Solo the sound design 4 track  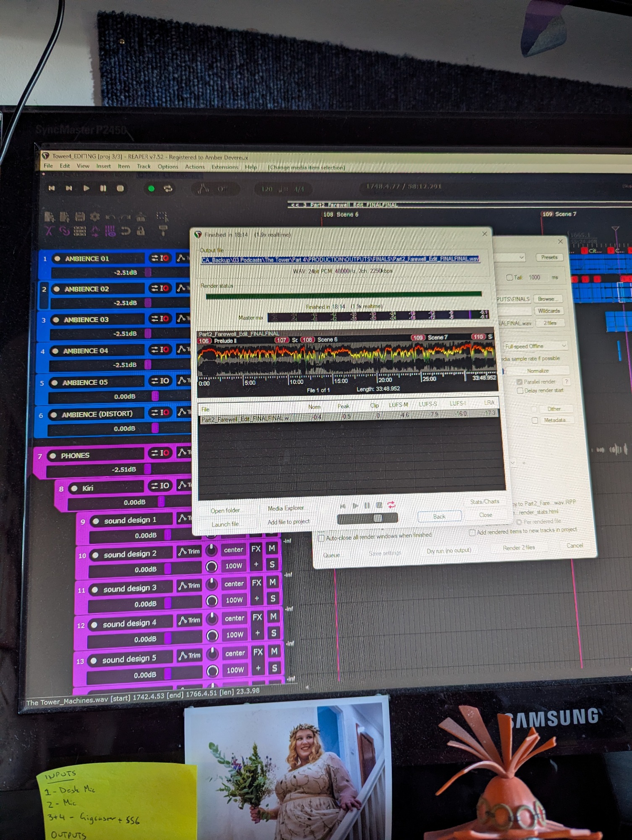click(x=274, y=633)
